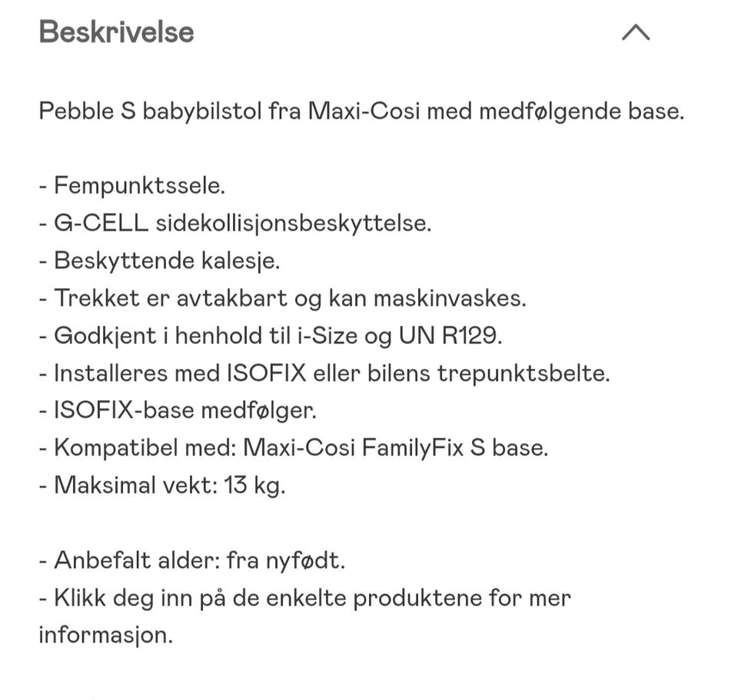Click the Anbefalt alder fra nyfødt line

tap(192, 561)
